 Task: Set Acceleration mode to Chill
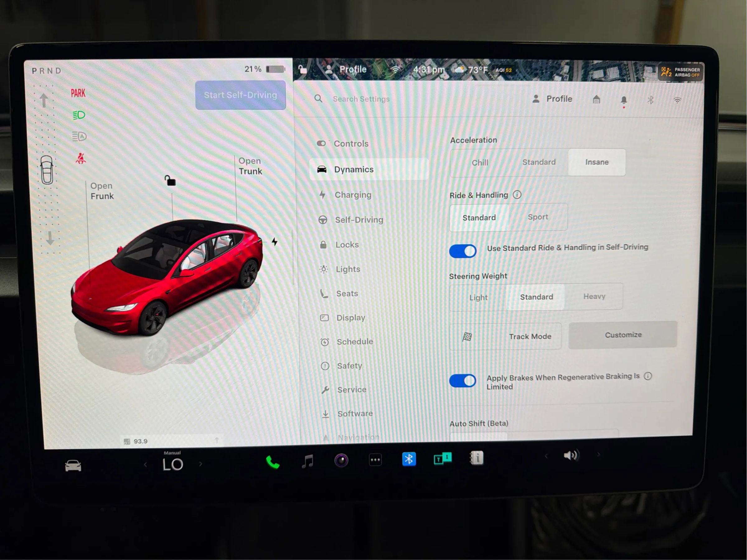[480, 162]
